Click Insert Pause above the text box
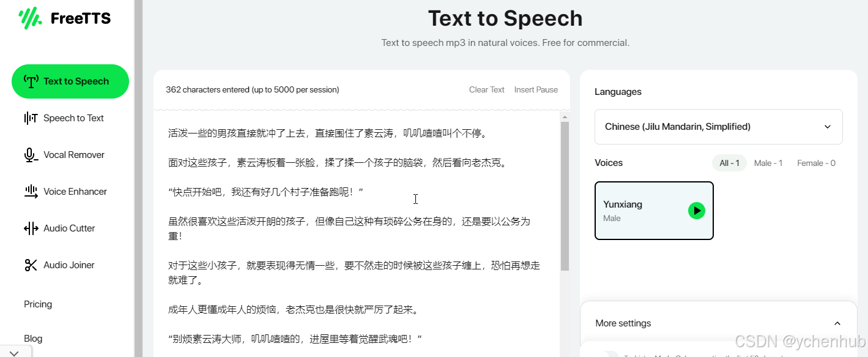Image resolution: width=868 pixels, height=357 pixels. pyautogui.click(x=536, y=89)
